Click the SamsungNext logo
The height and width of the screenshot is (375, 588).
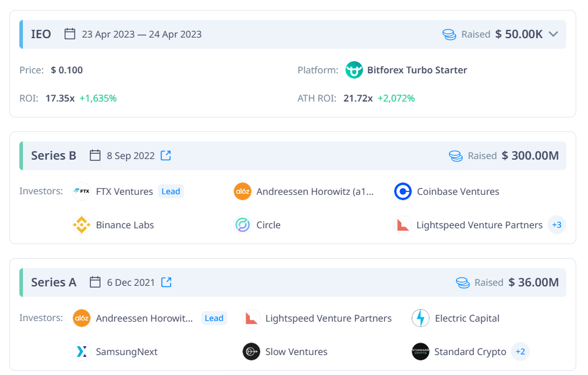[82, 352]
